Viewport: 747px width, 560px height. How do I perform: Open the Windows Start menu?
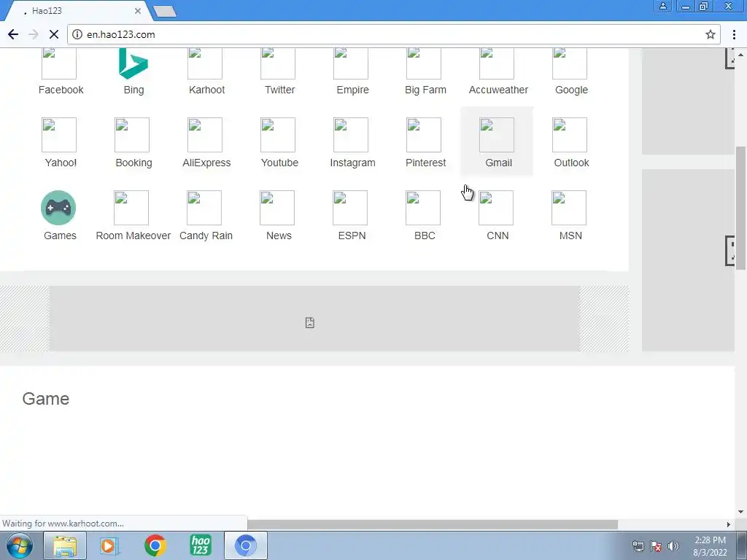pos(20,545)
